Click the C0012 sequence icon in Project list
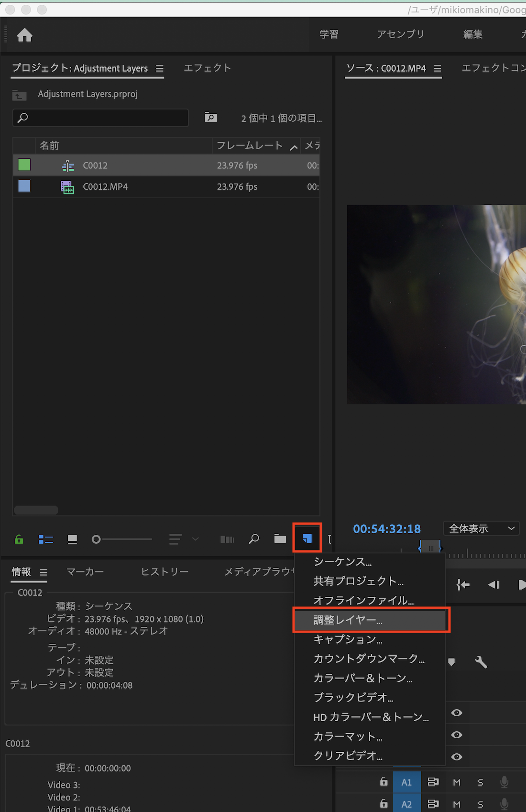This screenshot has width=526, height=812. 68,165
